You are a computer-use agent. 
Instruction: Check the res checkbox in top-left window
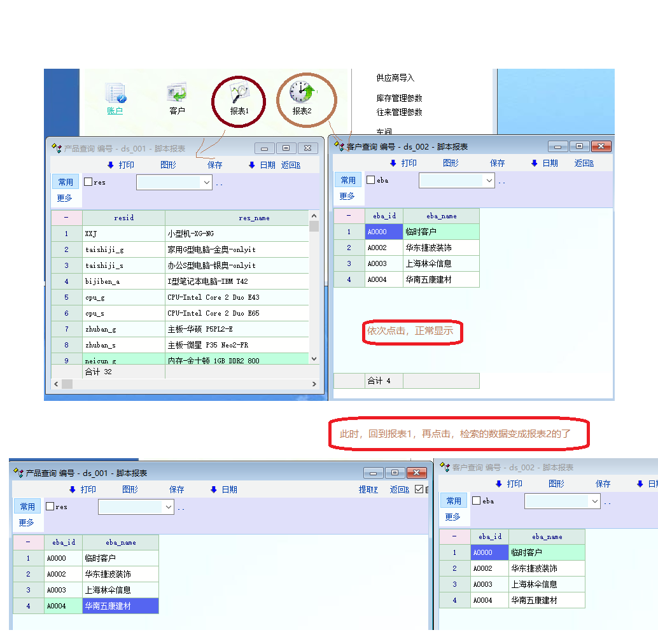(88, 182)
